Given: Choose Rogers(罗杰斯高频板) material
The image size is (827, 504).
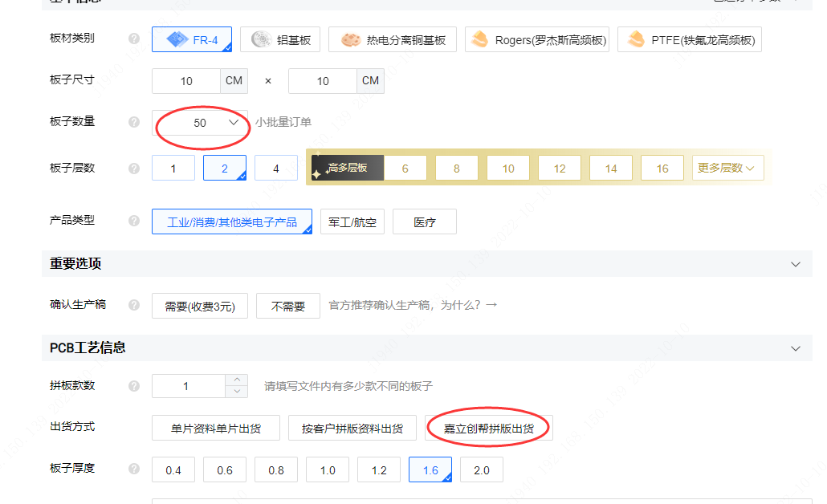Looking at the screenshot, I should (x=536, y=39).
